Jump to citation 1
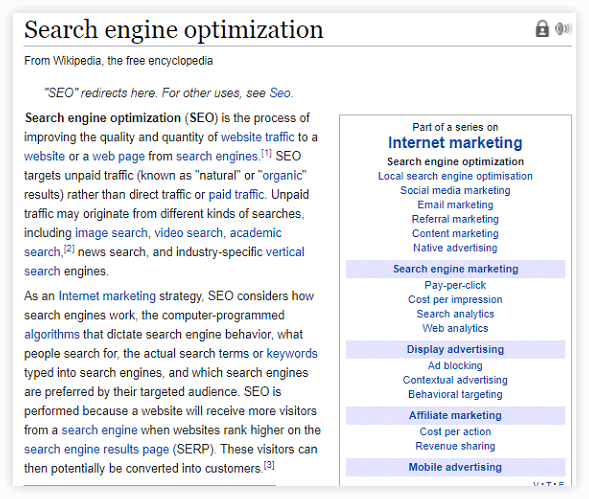The width and height of the screenshot is (589, 499). click(266, 153)
